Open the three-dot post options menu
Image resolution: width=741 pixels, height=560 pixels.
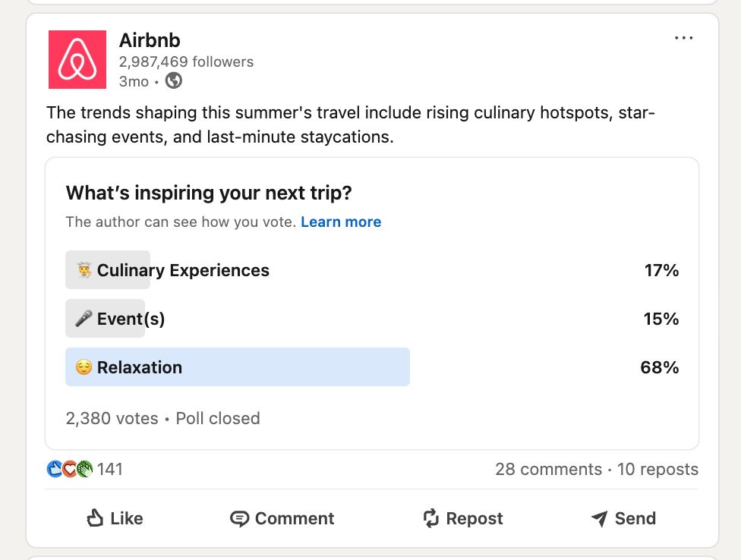tap(683, 39)
